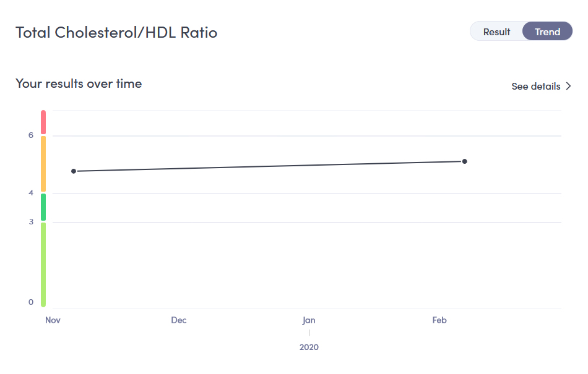Click the Total Cholesterol/HDL Ratio heading
The height and width of the screenshot is (374, 588).
(116, 33)
